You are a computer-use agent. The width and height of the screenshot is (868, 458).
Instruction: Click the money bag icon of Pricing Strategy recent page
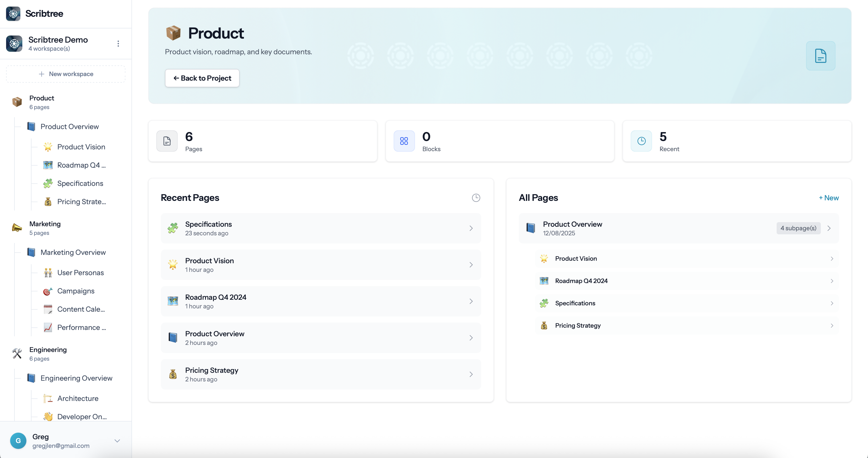tap(173, 375)
